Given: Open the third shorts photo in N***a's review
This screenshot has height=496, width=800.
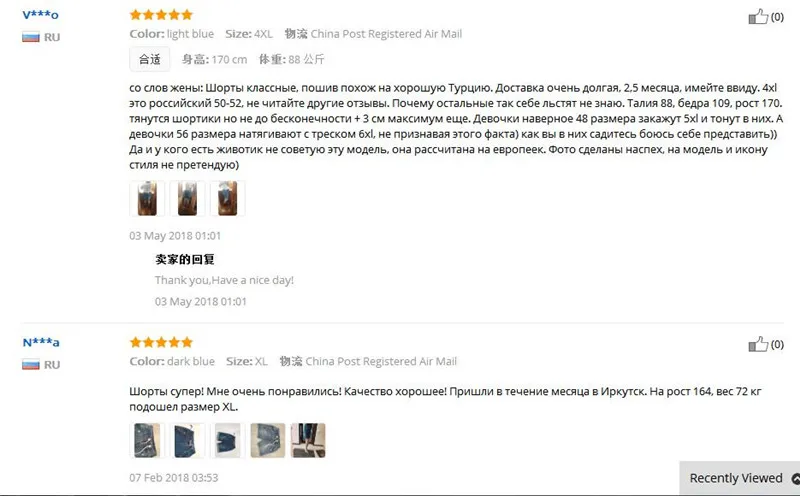Looking at the screenshot, I should point(228,440).
